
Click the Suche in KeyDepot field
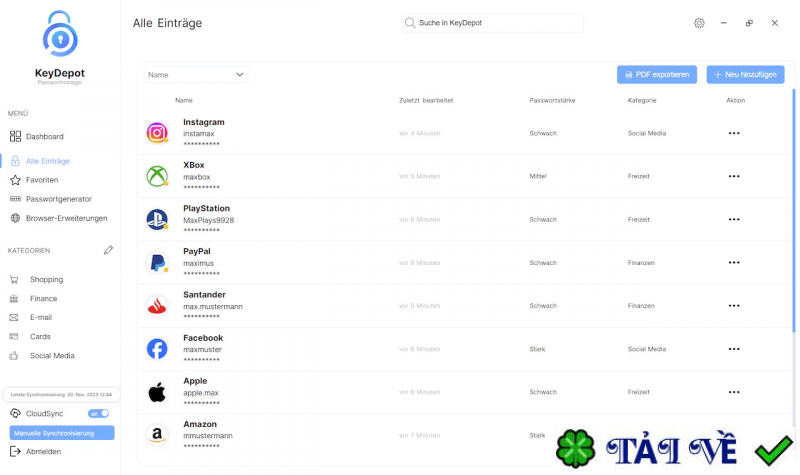click(x=493, y=23)
